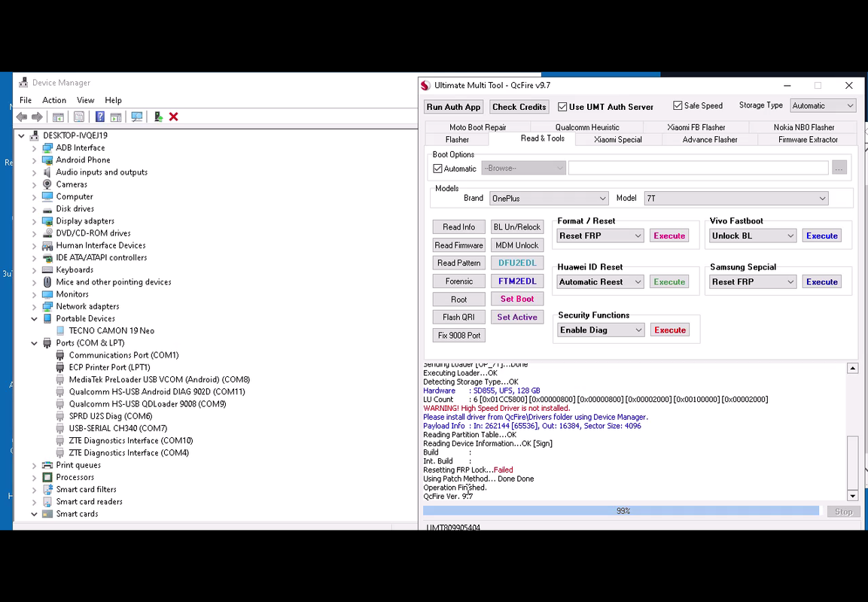Switch to the Firmware Extractor tab
868x602 pixels.
[808, 139]
